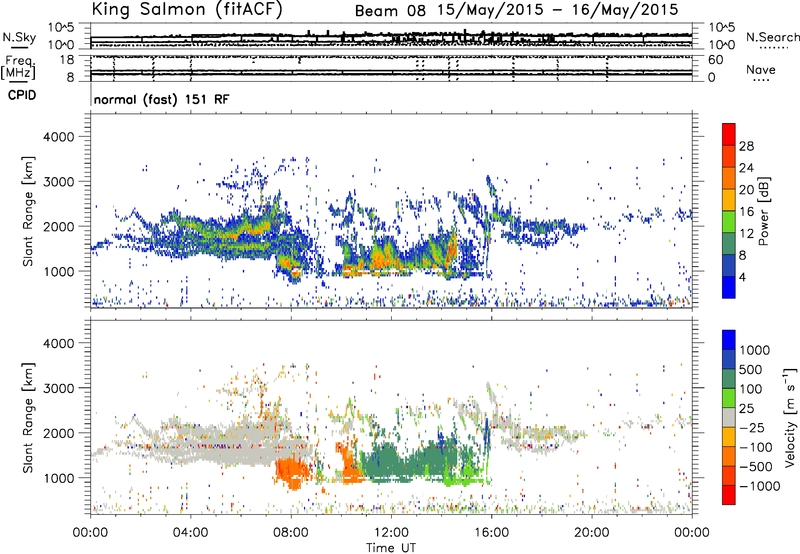Click the noise trace in the N.Sky panel
The width and height of the screenshot is (800, 554).
tap(391, 37)
